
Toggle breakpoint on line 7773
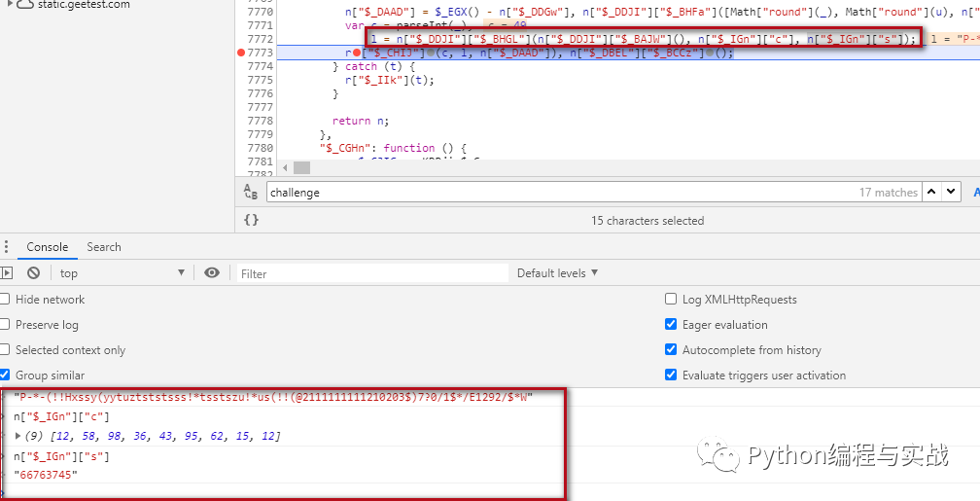tap(241, 54)
